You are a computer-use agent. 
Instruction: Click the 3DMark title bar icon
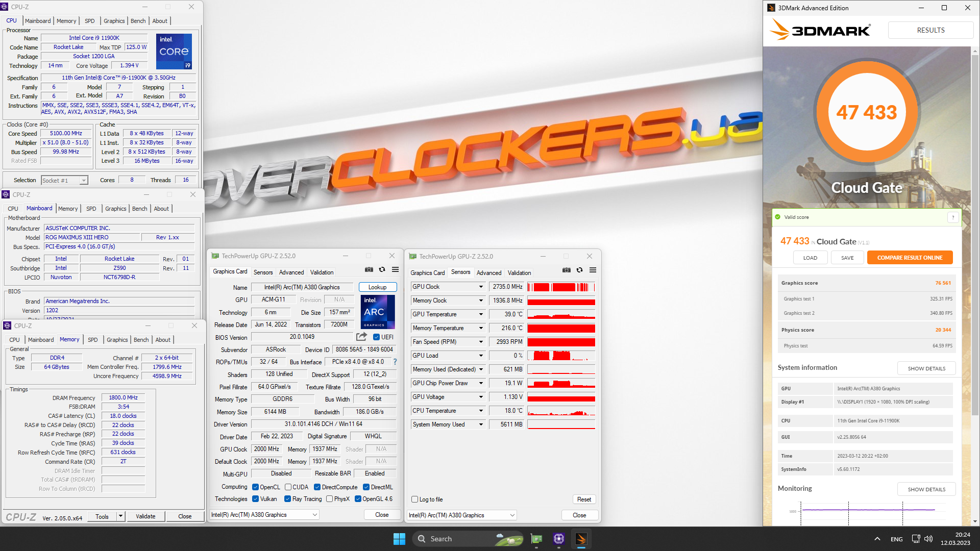[x=771, y=8]
